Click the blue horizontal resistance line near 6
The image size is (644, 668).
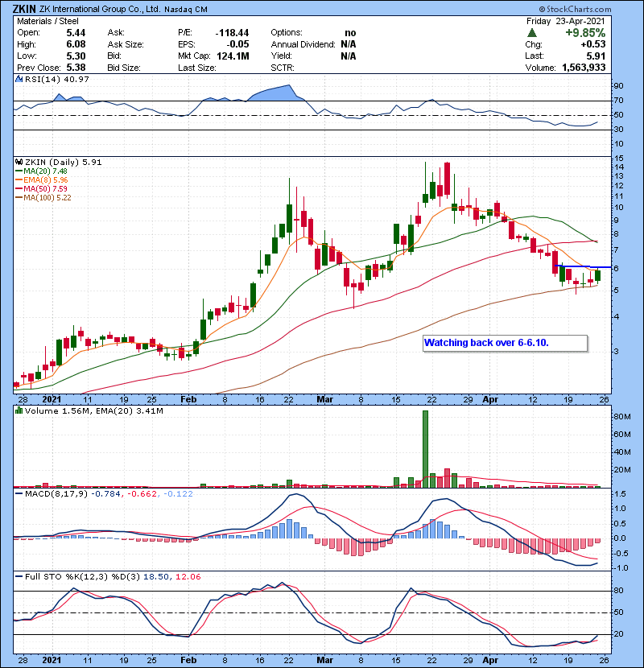[583, 266]
